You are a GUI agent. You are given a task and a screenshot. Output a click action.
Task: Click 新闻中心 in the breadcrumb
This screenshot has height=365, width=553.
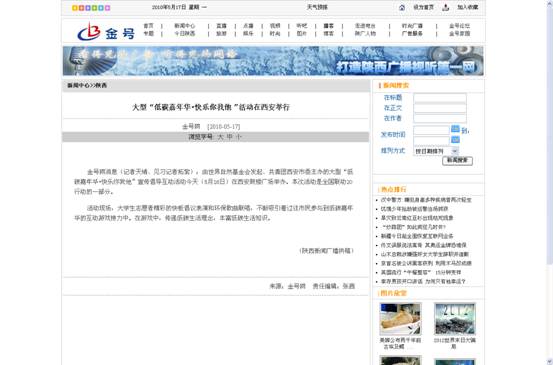point(78,85)
